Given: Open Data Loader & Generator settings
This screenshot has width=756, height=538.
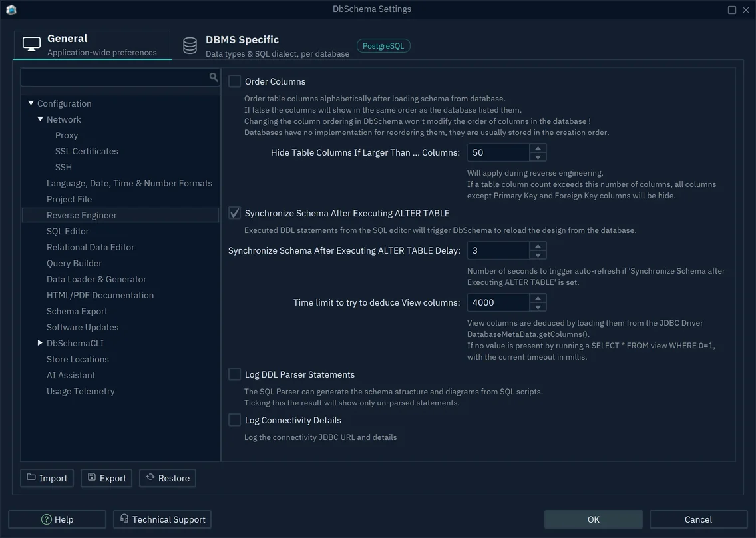Looking at the screenshot, I should (96, 279).
